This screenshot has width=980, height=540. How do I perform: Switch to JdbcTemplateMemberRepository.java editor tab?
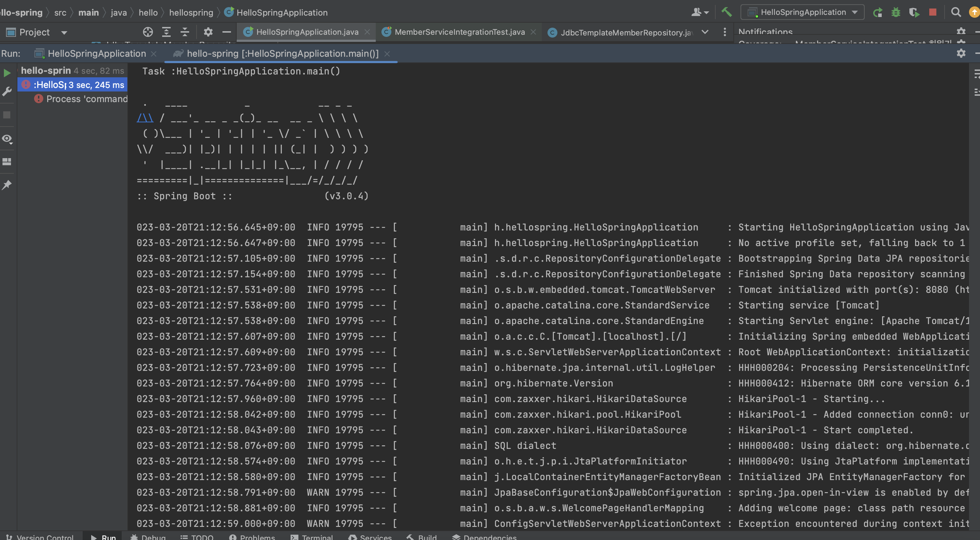tap(621, 33)
